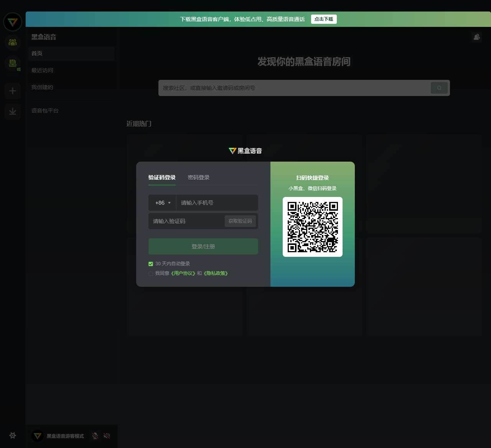Click the user icon in the top-right corner

click(x=476, y=37)
